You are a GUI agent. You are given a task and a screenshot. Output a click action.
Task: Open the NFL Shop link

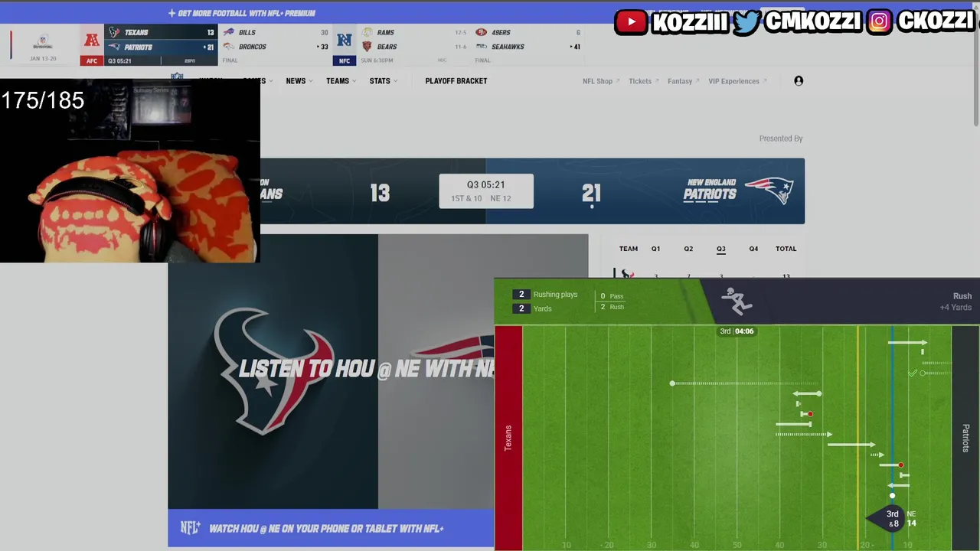[601, 81]
